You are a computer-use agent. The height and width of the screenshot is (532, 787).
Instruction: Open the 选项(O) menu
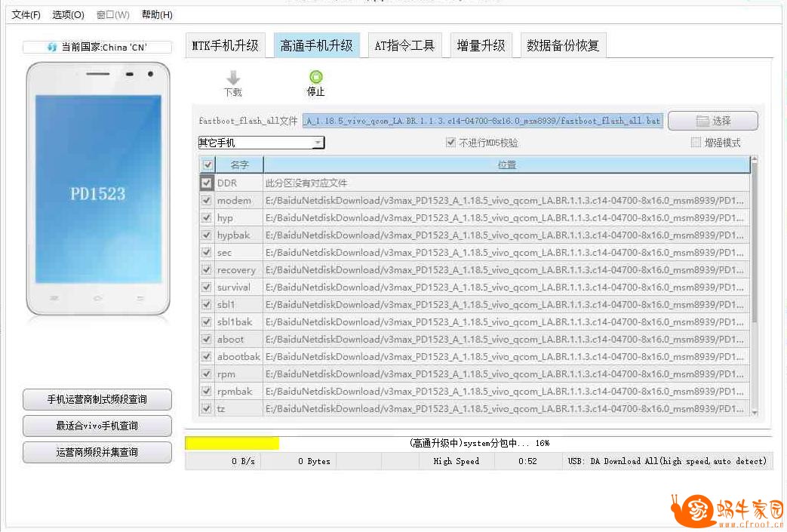(x=68, y=14)
